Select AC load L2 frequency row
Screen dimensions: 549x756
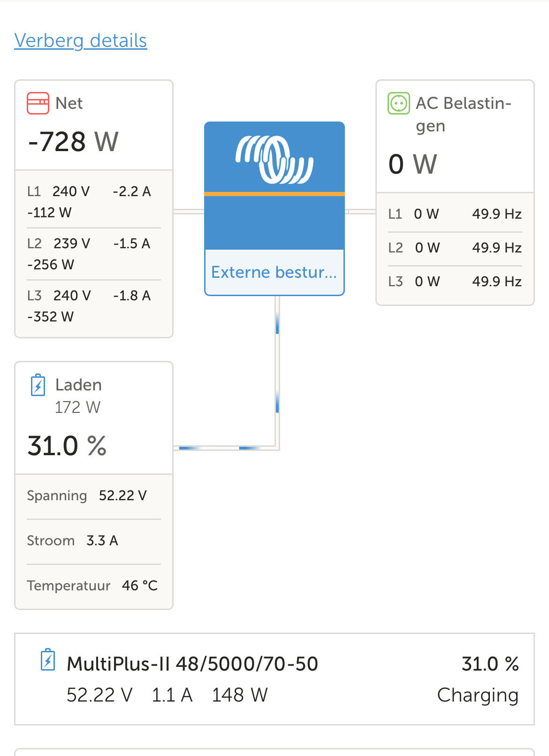(455, 248)
